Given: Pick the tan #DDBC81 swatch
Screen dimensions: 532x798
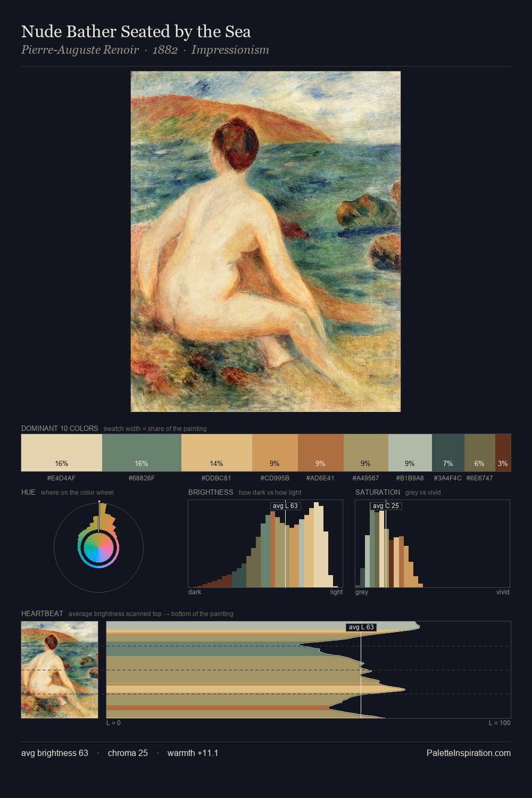Looking at the screenshot, I should point(217,453).
